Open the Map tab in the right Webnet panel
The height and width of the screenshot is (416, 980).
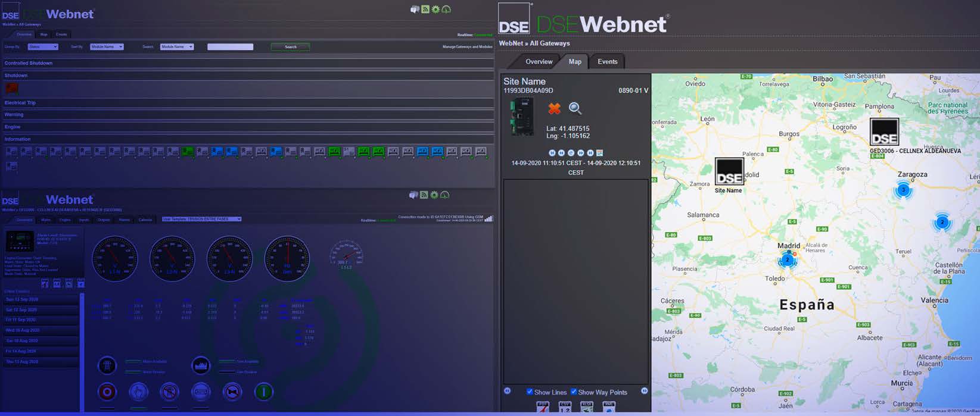[574, 61]
